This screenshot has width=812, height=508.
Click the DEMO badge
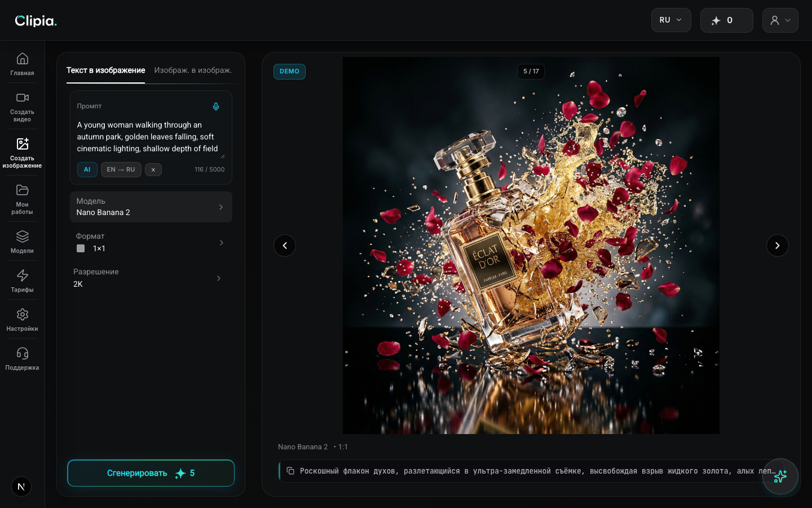pos(289,72)
